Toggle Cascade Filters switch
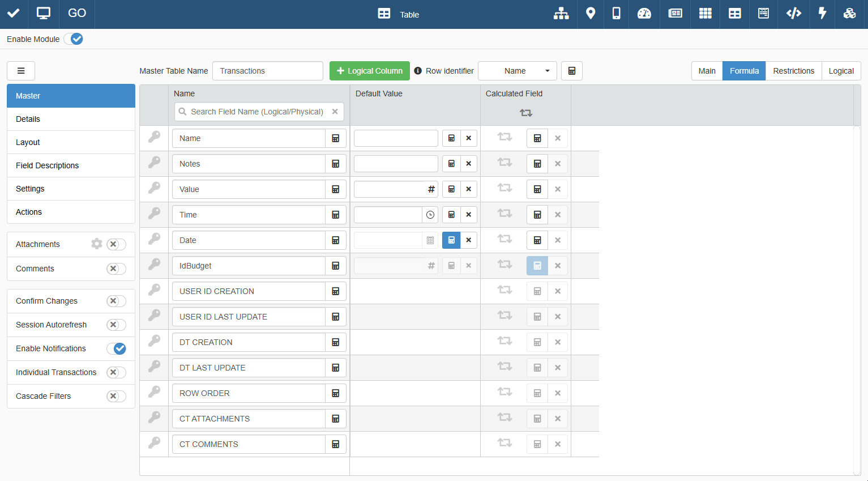868x481 pixels. [x=116, y=396]
